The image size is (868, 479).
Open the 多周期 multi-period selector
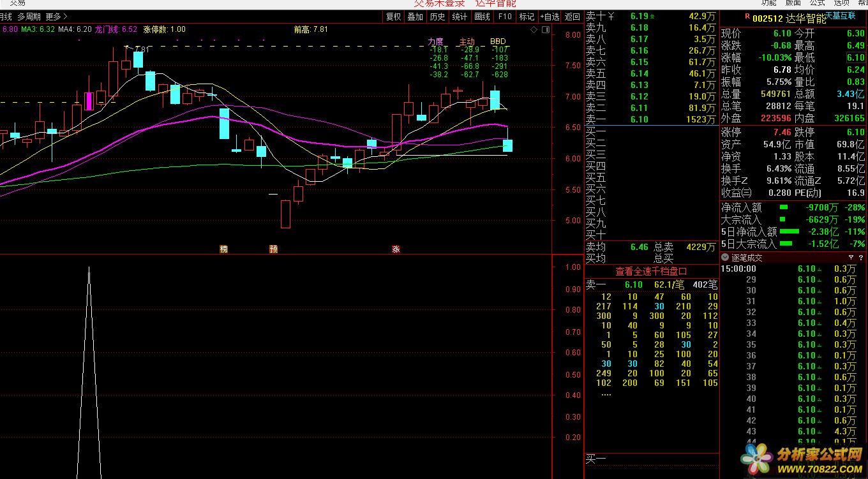click(x=29, y=17)
